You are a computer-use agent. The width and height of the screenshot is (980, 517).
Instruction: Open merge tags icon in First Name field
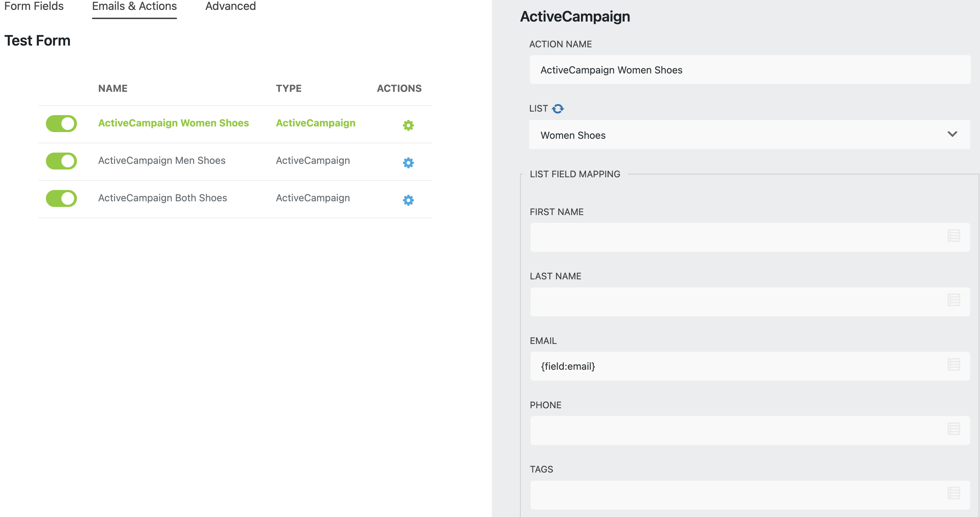[x=954, y=236]
